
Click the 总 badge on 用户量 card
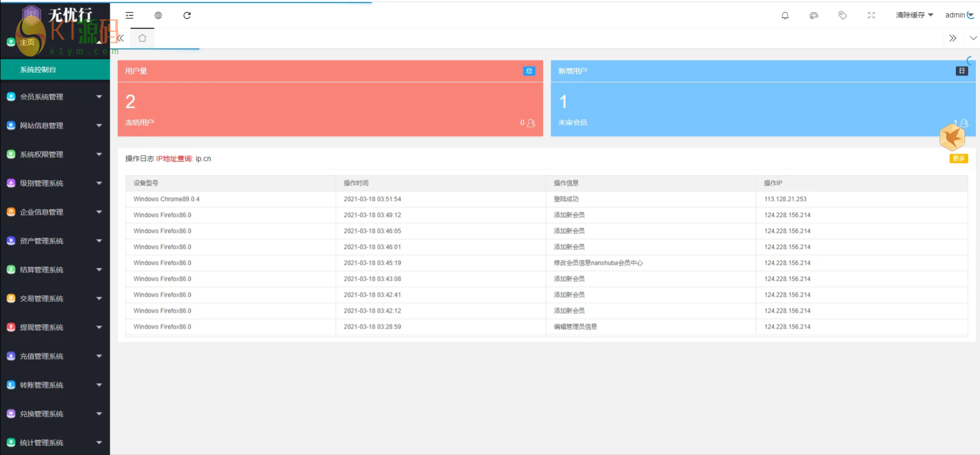click(x=529, y=71)
